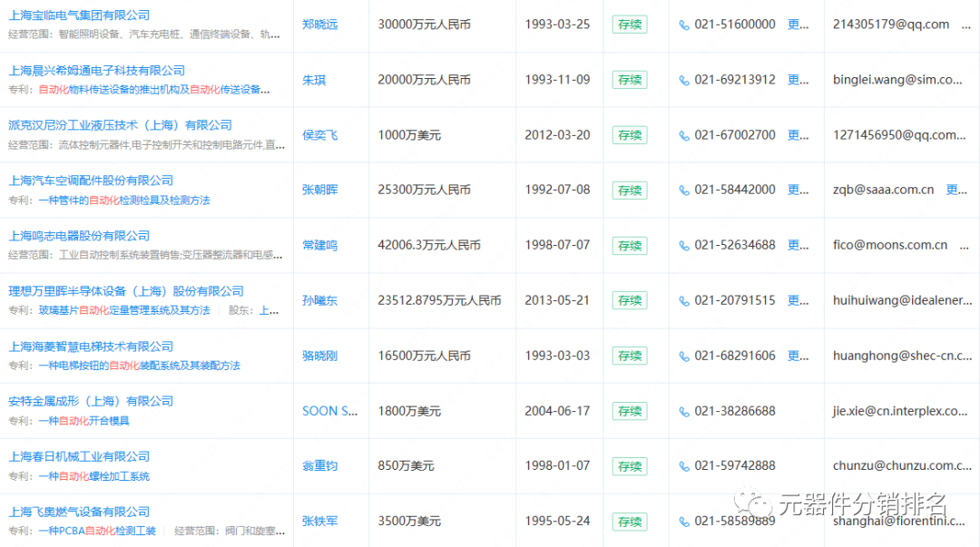980x547 pixels.
Task: Open legal representative 孙曦东
Action: 320,300
